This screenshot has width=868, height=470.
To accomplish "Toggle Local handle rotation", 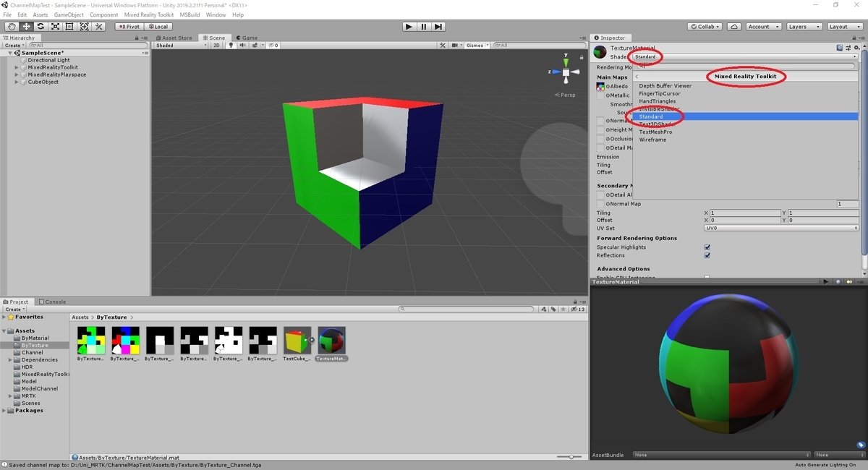I will click(157, 27).
